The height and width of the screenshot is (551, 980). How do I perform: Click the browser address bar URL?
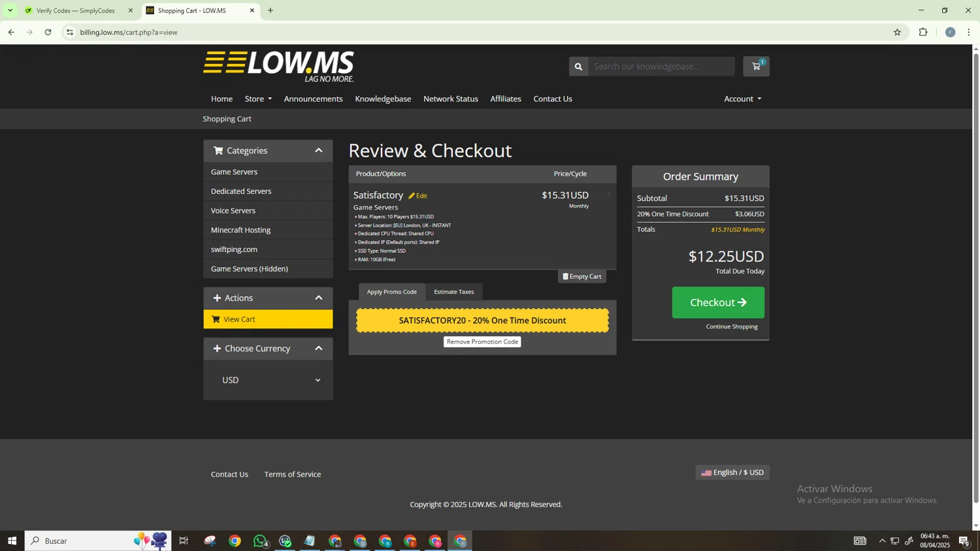129,32
